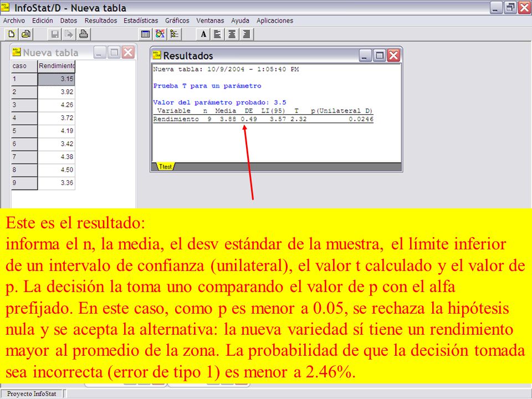Viewport: 532px width, 399px height.
Task: Open the Archivo menu
Action: [14, 21]
